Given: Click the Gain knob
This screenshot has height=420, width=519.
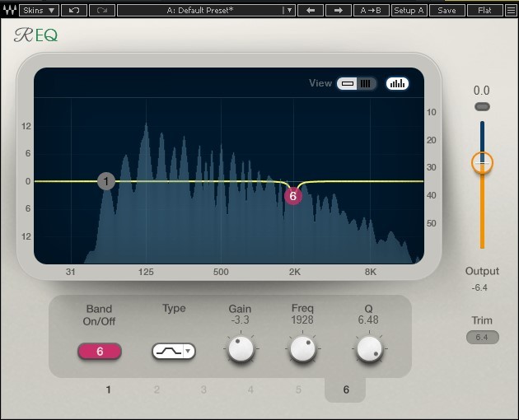Looking at the screenshot, I should [x=241, y=349].
